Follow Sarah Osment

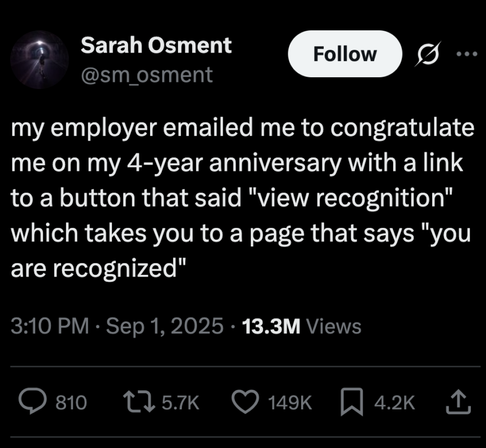[x=344, y=54]
